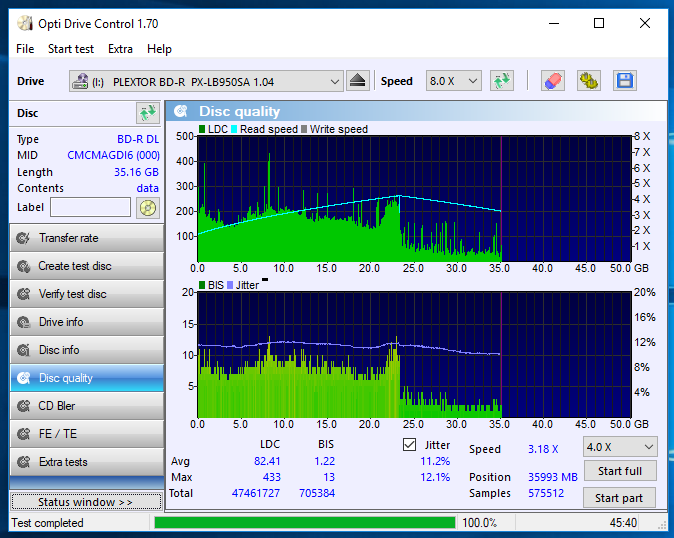Open the Extra menu

click(120, 49)
